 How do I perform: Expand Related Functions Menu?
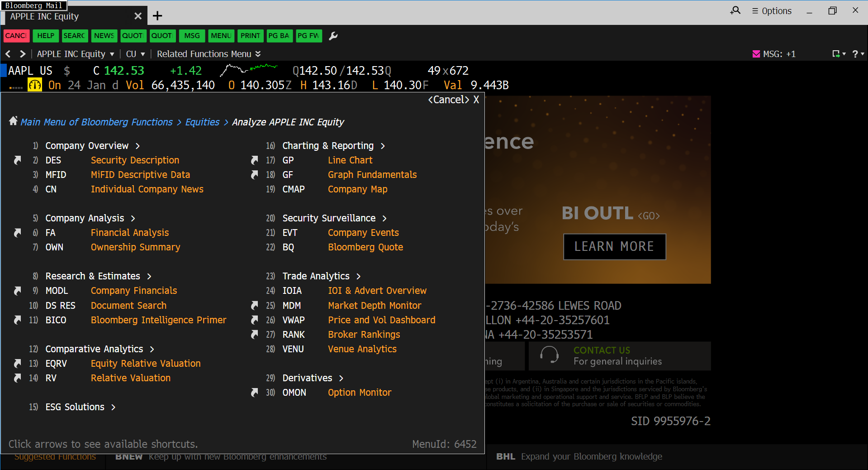(209, 54)
